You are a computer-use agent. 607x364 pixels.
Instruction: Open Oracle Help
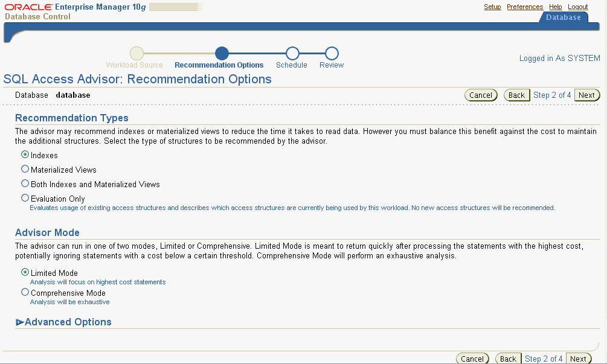click(x=555, y=7)
